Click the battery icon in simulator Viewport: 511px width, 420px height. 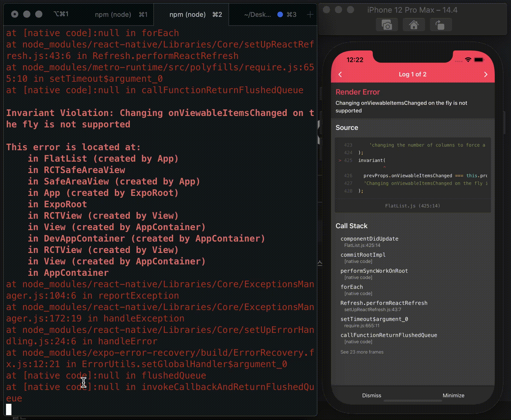pyautogui.click(x=479, y=60)
